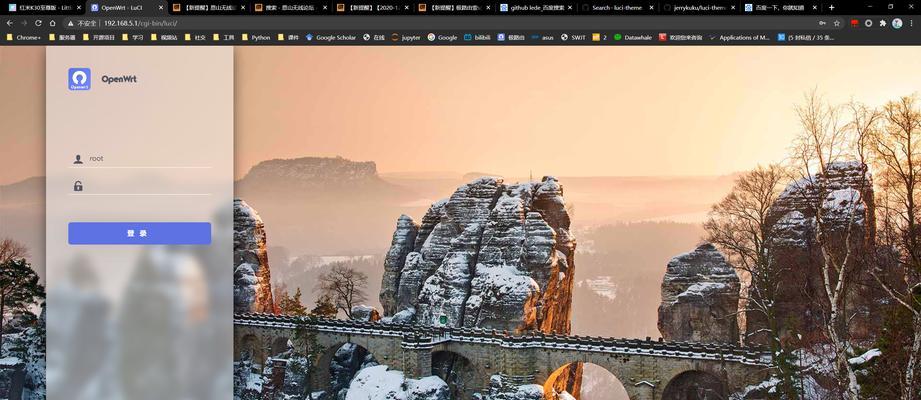The width and height of the screenshot is (921, 400).
Task: Click the username field showing root
Action: (140, 159)
